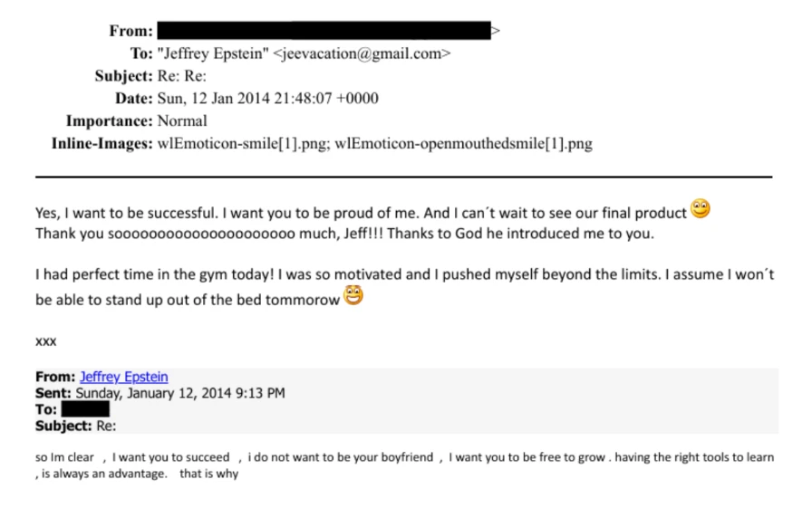Click the bold "Inline-Images:" header label
Screen dimensions: 812x508
pyautogui.click(x=101, y=143)
